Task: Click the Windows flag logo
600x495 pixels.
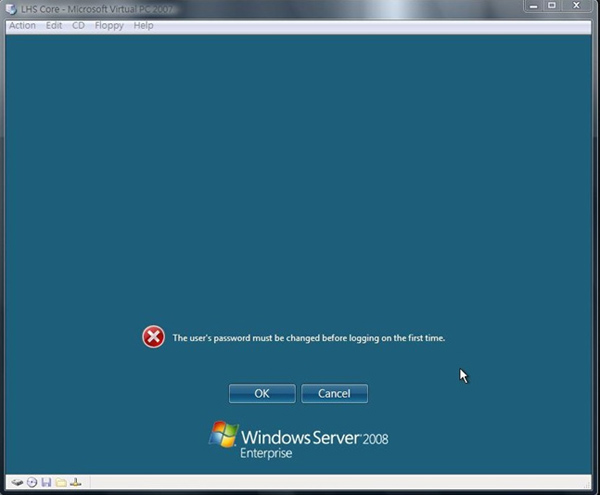Action: point(223,435)
